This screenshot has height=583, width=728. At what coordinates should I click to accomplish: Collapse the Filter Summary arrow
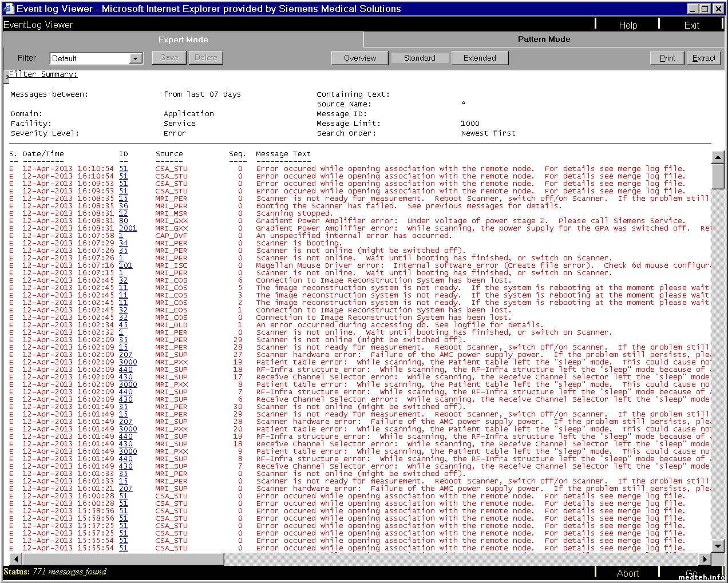coord(7,77)
